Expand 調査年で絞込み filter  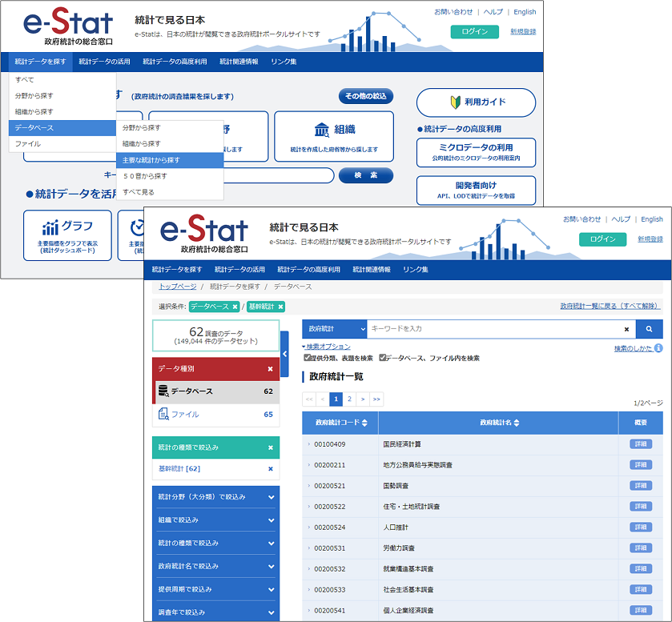215,612
